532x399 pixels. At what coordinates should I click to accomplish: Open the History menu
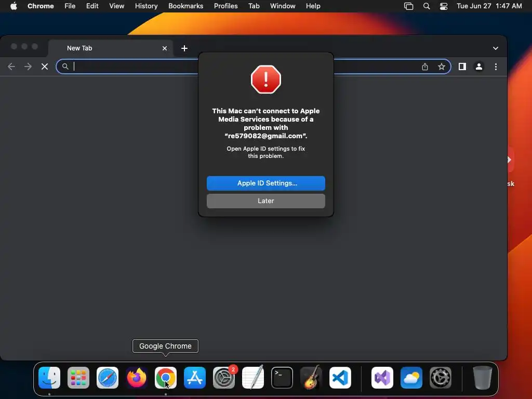click(x=146, y=6)
